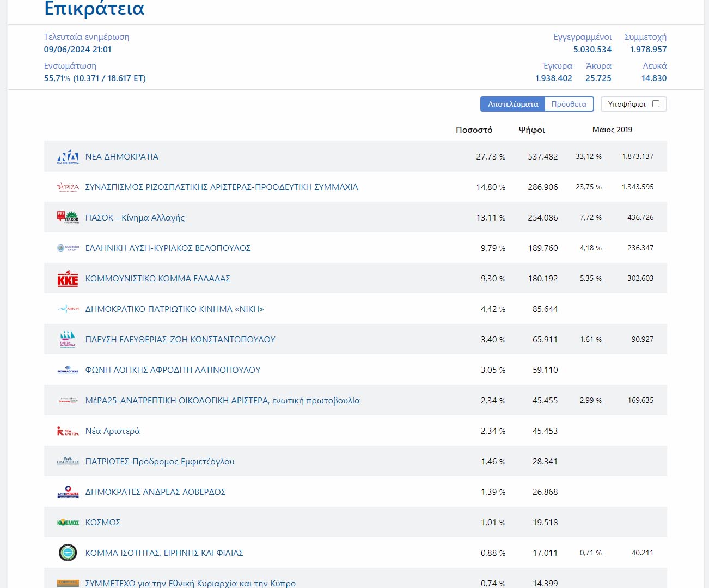Image resolution: width=709 pixels, height=588 pixels.
Task: Click the 27,73 % percentage cell
Action: pos(491,157)
